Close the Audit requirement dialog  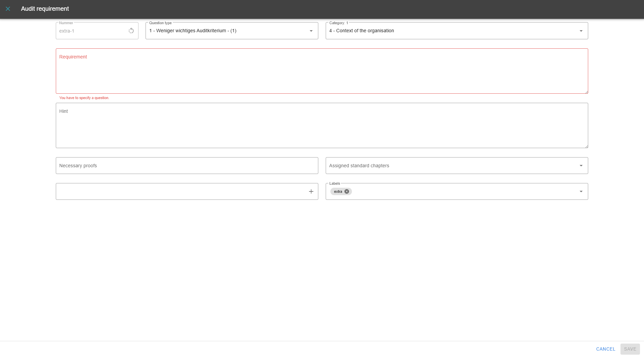8,9
